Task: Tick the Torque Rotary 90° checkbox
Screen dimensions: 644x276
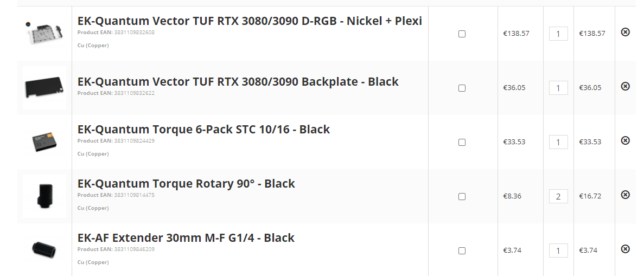Action: 462,196
